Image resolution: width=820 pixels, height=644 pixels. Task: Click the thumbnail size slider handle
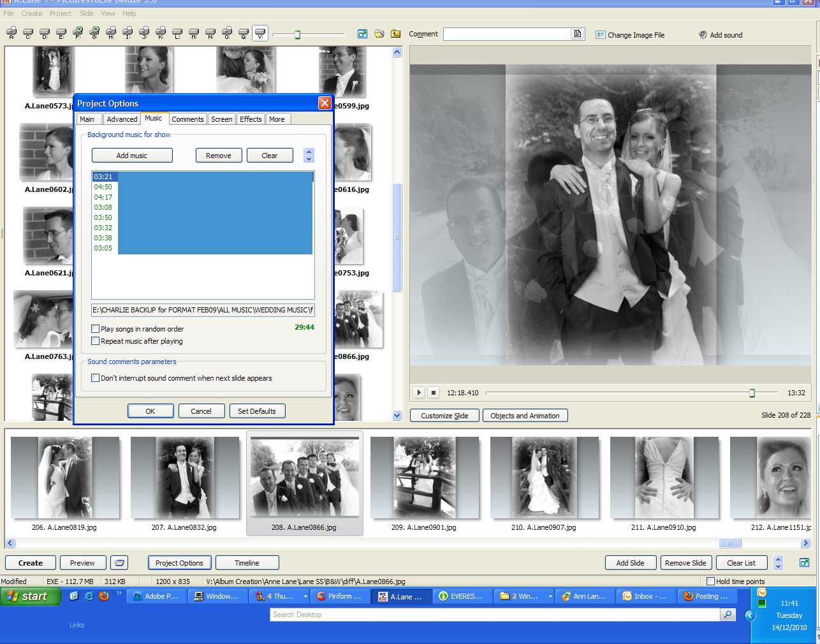[x=297, y=34]
